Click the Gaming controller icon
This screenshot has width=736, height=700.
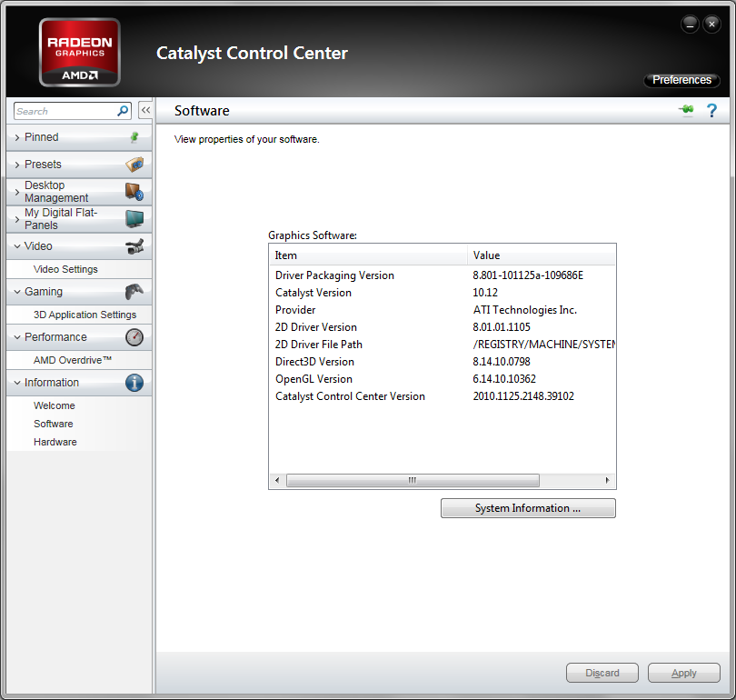coord(134,292)
